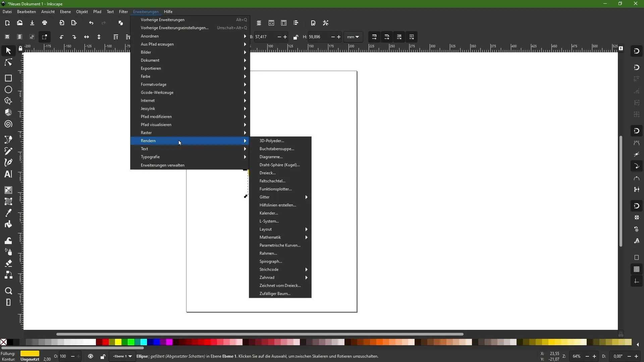644x362 pixels.
Task: Choose Spirograph... from Rendern submenu
Action: 280,261
